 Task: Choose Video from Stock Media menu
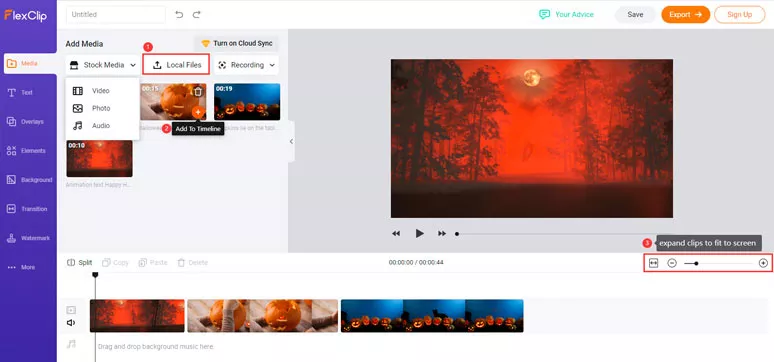point(102,91)
